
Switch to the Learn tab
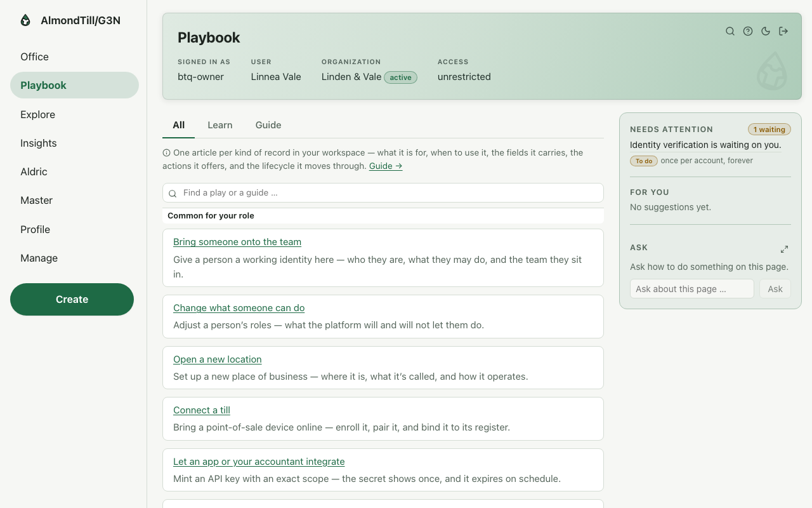(220, 125)
